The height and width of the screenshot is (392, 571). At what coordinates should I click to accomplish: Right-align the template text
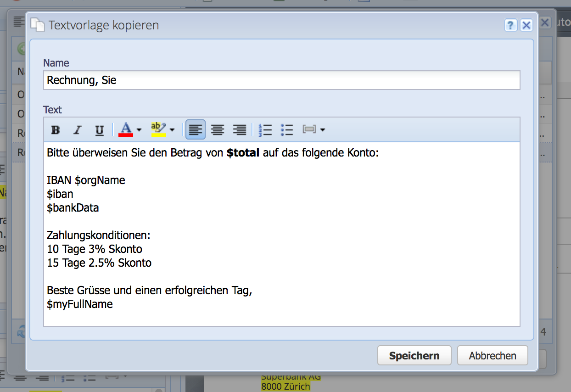[x=240, y=130]
